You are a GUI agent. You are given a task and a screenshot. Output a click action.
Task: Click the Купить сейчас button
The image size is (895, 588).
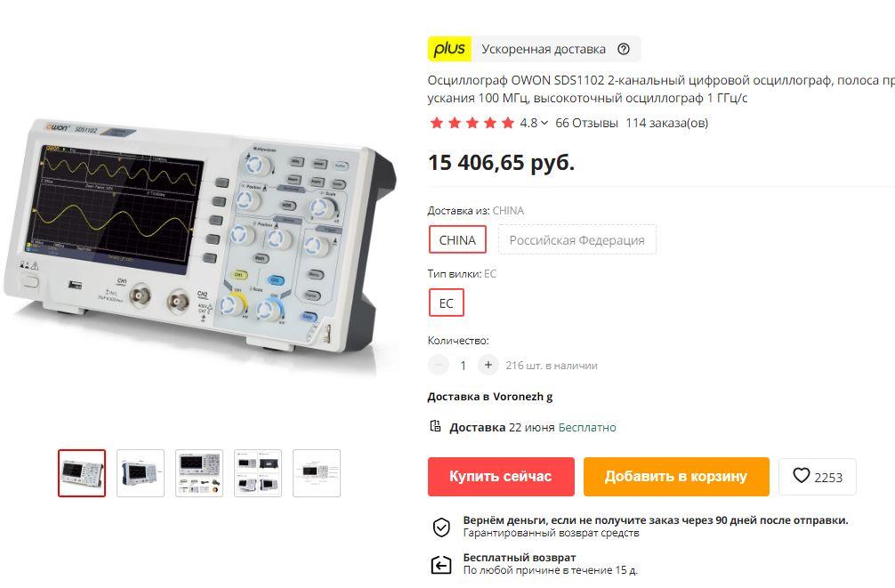[501, 477]
